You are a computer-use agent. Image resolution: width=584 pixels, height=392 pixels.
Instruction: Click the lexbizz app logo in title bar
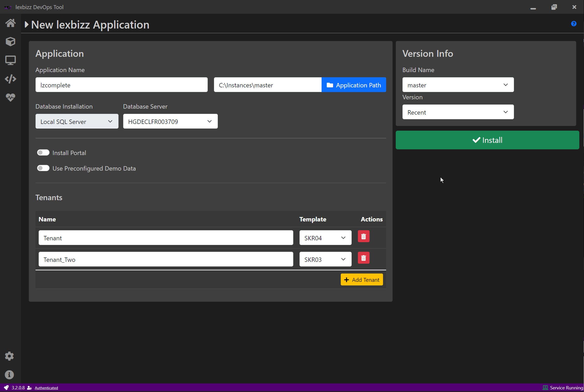[8, 7]
